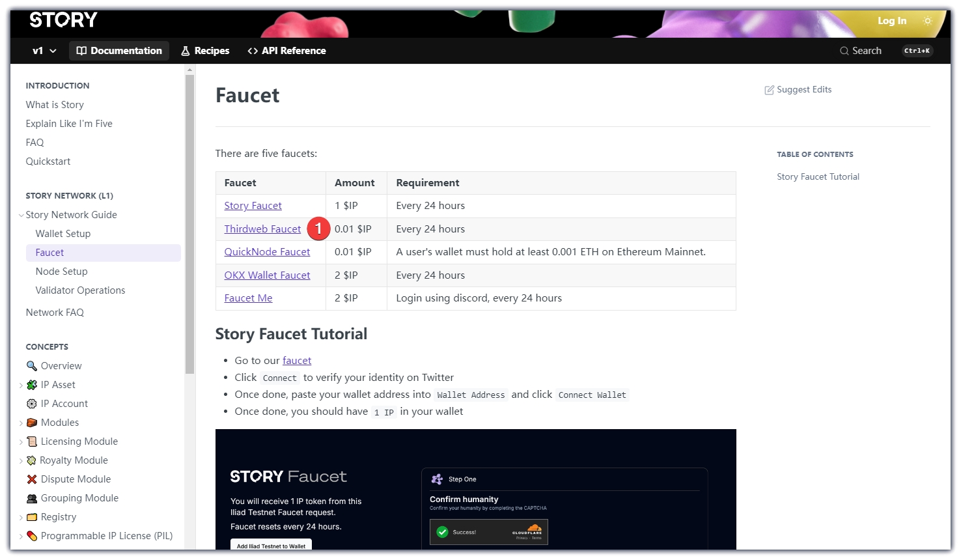Click the CAPTCHA Success checkbox

tap(443, 532)
